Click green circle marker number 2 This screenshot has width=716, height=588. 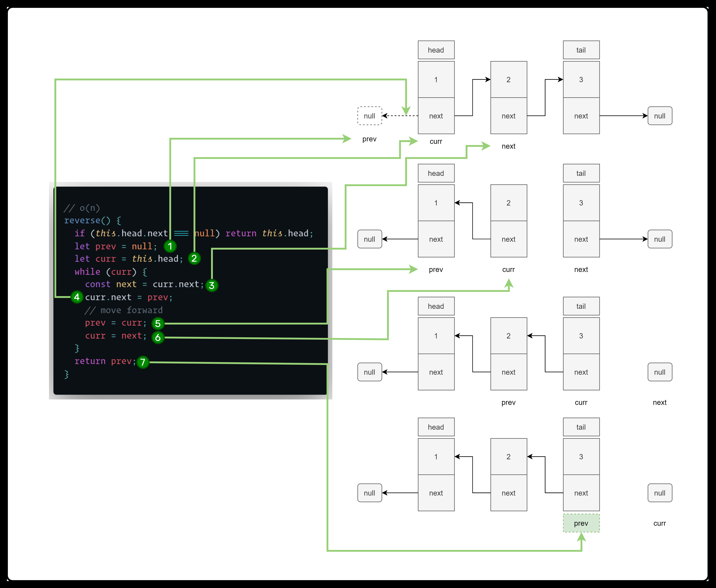pyautogui.click(x=194, y=259)
